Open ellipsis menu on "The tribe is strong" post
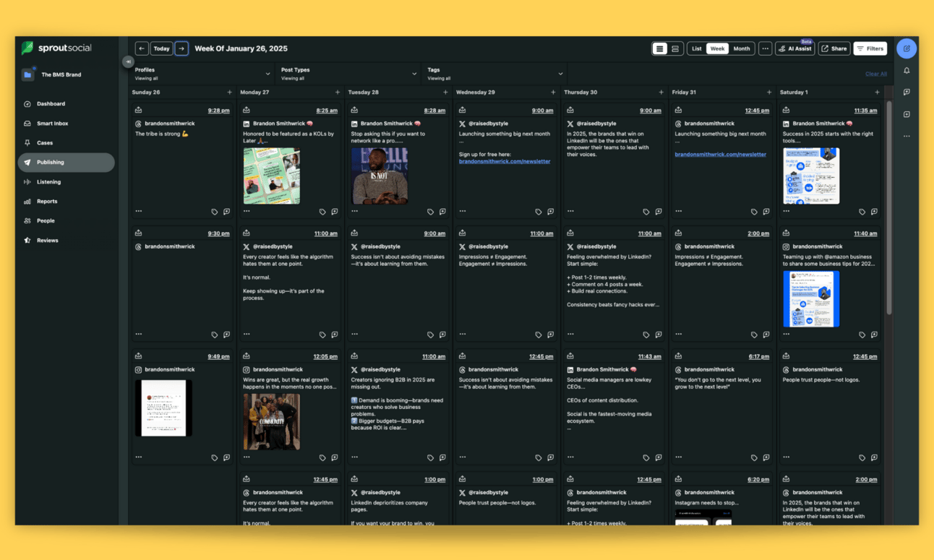Image resolution: width=934 pixels, height=560 pixels. click(x=139, y=211)
